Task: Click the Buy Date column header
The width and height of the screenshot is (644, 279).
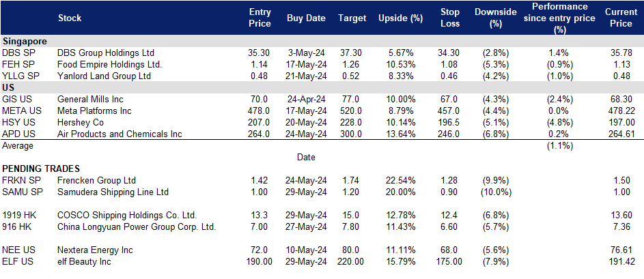Action: pyautogui.click(x=306, y=18)
